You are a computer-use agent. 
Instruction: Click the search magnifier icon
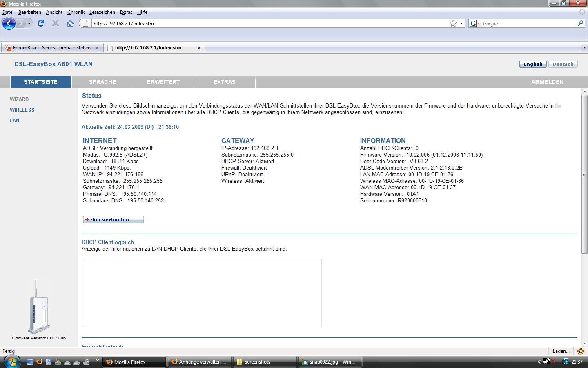pos(580,23)
